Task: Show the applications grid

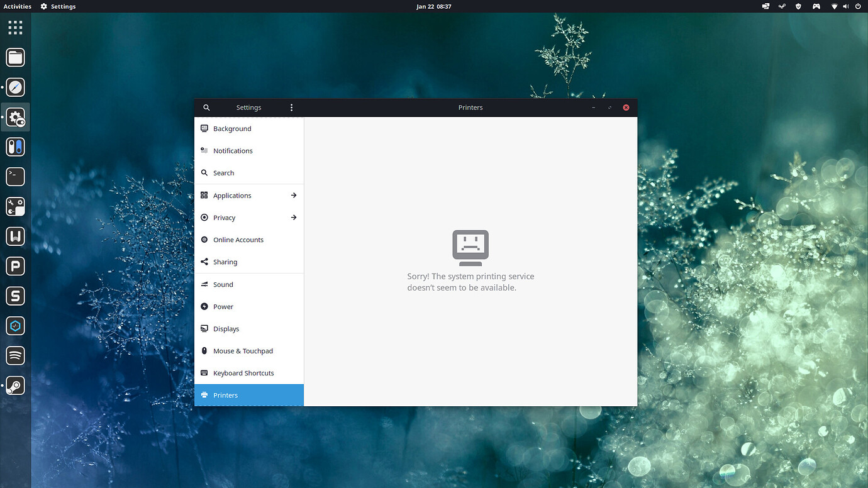Action: (15, 27)
